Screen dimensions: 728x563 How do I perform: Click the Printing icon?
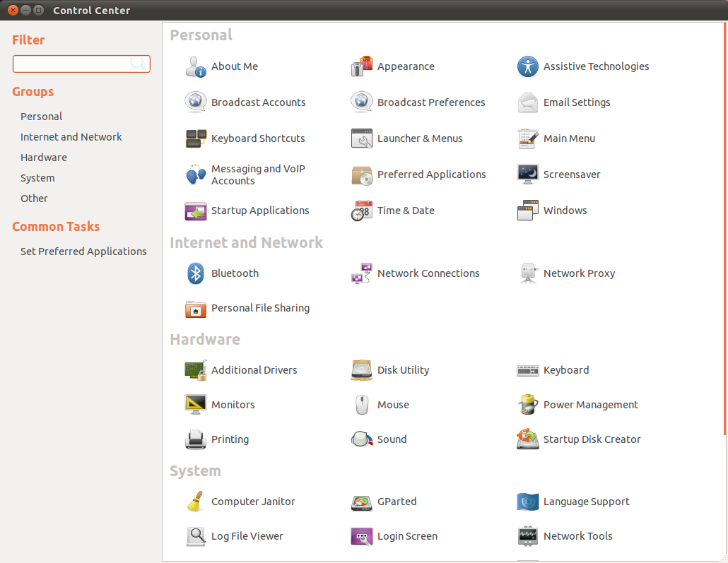click(x=196, y=439)
